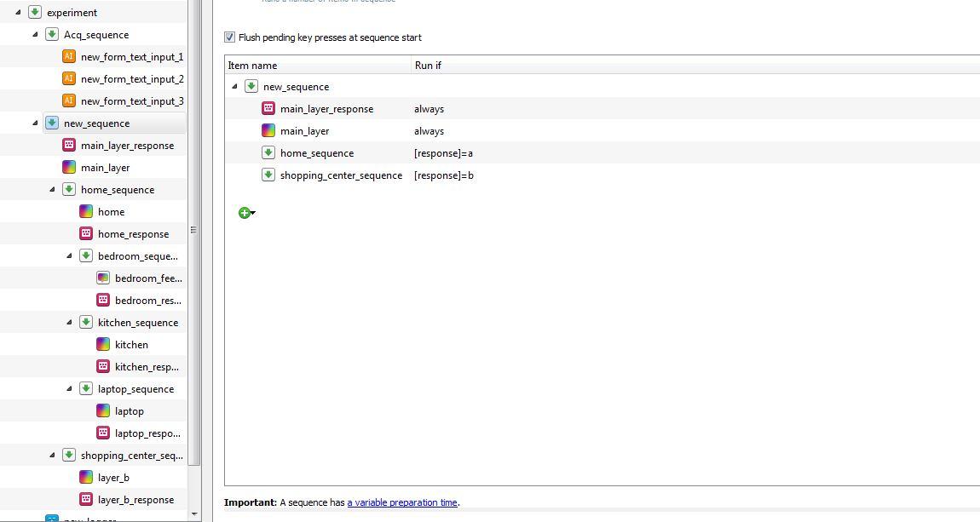The width and height of the screenshot is (980, 522).
Task: Select the layer_b sketchpad icon
Action: (x=86, y=478)
